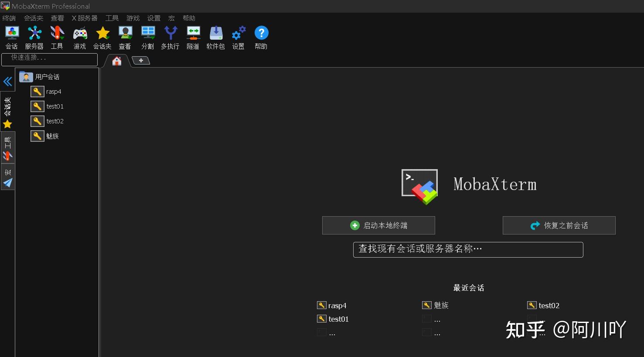Image resolution: width=644 pixels, height=357 pixels.
Task: Open the X服务器 menu
Action: 85,18
